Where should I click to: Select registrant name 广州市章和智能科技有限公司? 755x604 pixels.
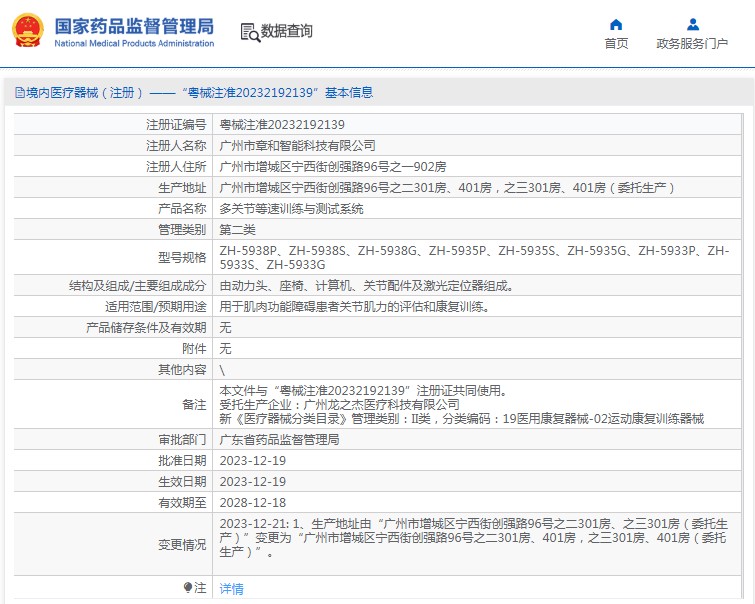(298, 145)
